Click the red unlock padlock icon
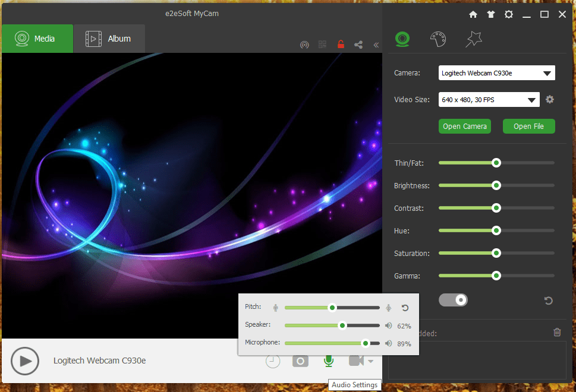Image resolution: width=576 pixels, height=392 pixels. (341, 45)
